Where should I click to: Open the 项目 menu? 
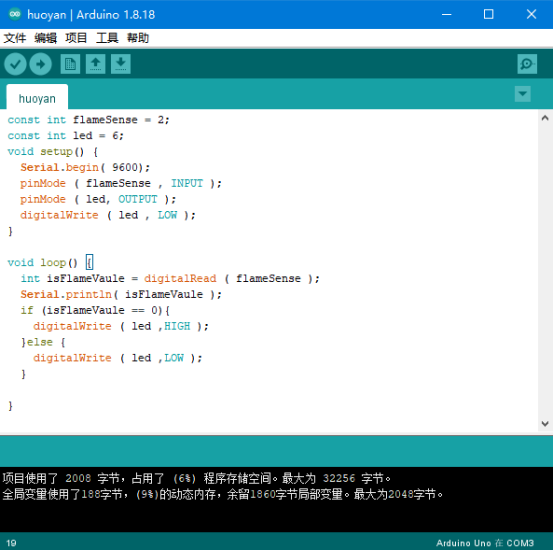click(x=76, y=38)
